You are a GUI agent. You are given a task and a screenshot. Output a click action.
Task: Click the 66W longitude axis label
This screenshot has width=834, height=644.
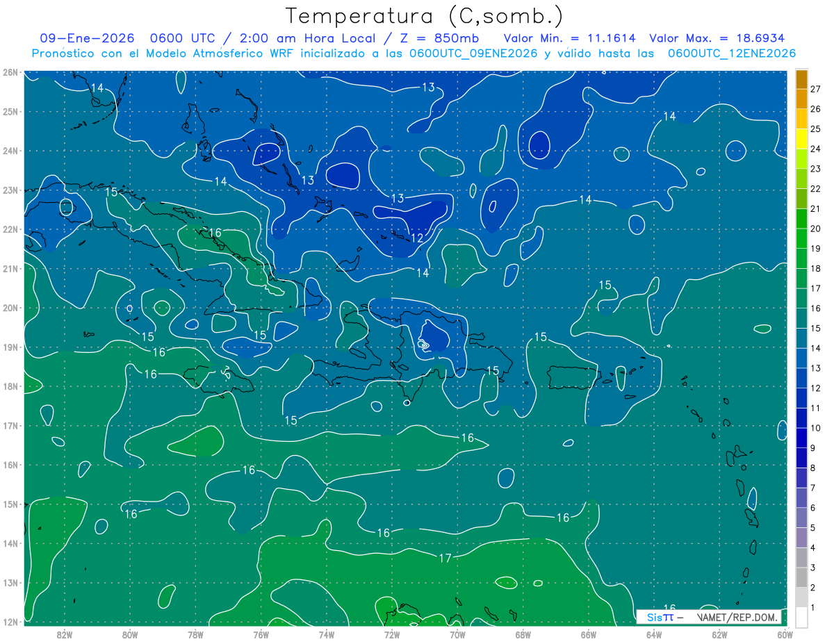click(588, 634)
